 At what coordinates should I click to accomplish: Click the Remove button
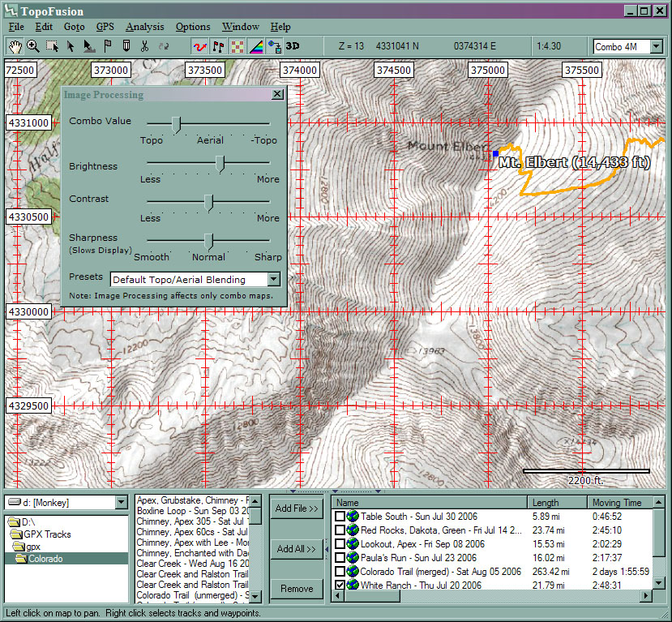[x=296, y=589]
